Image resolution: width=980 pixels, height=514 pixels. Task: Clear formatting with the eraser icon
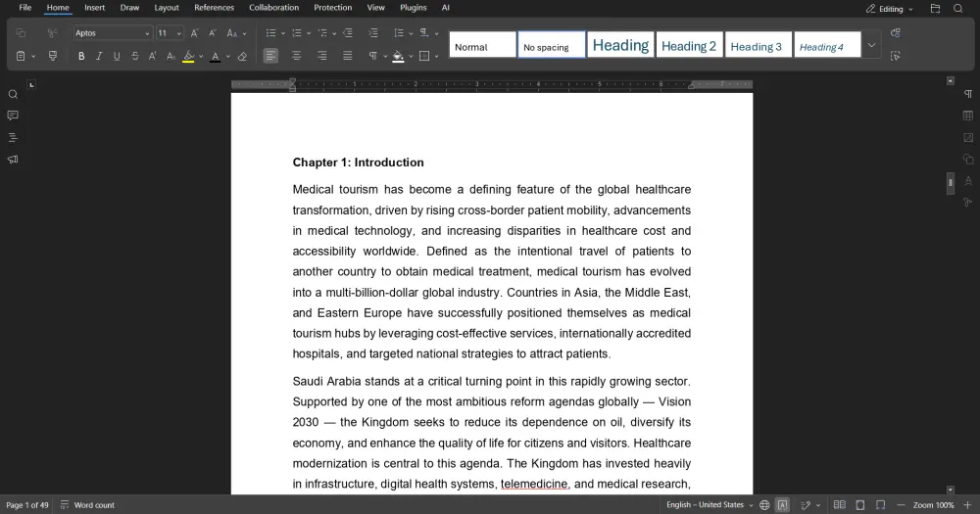click(242, 56)
